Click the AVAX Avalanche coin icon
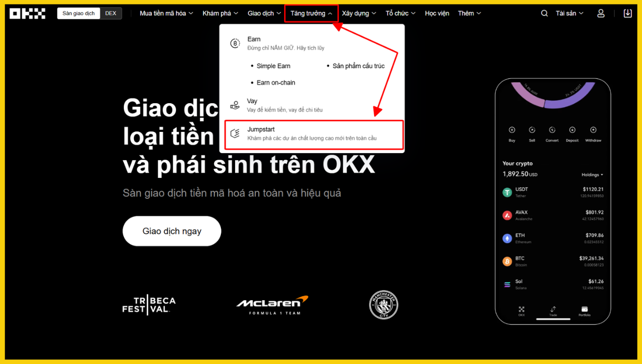 click(507, 215)
